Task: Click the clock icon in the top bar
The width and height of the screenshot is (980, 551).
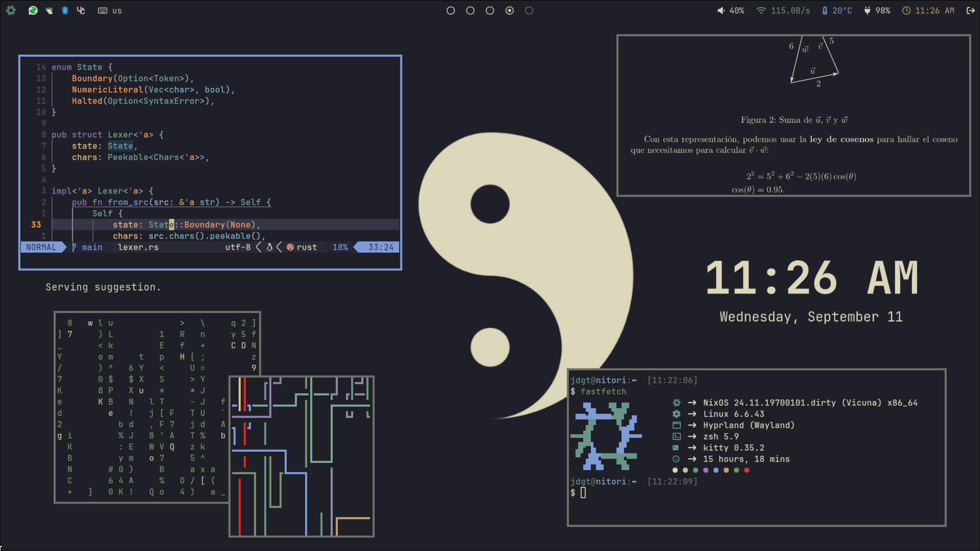Action: tap(906, 10)
